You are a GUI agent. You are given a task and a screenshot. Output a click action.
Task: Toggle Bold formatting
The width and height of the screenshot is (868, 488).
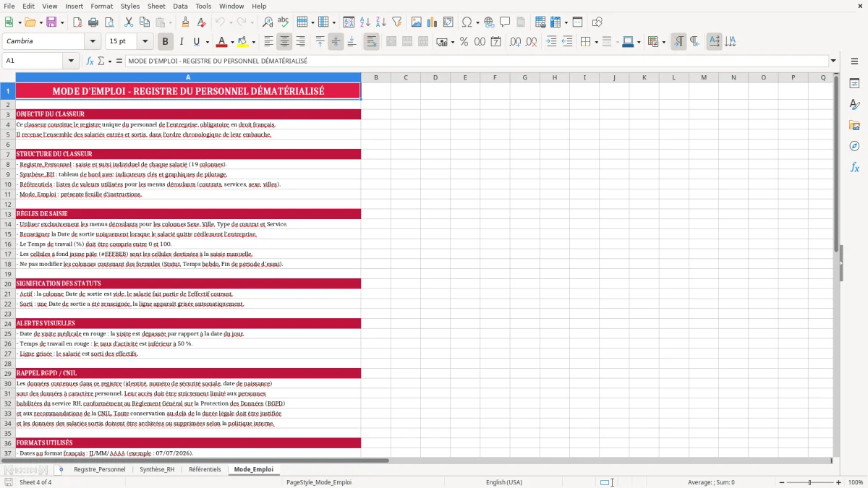(x=165, y=42)
